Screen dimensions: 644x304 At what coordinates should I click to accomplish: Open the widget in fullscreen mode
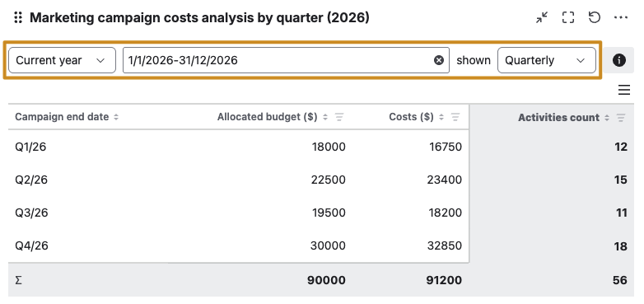[x=568, y=17]
